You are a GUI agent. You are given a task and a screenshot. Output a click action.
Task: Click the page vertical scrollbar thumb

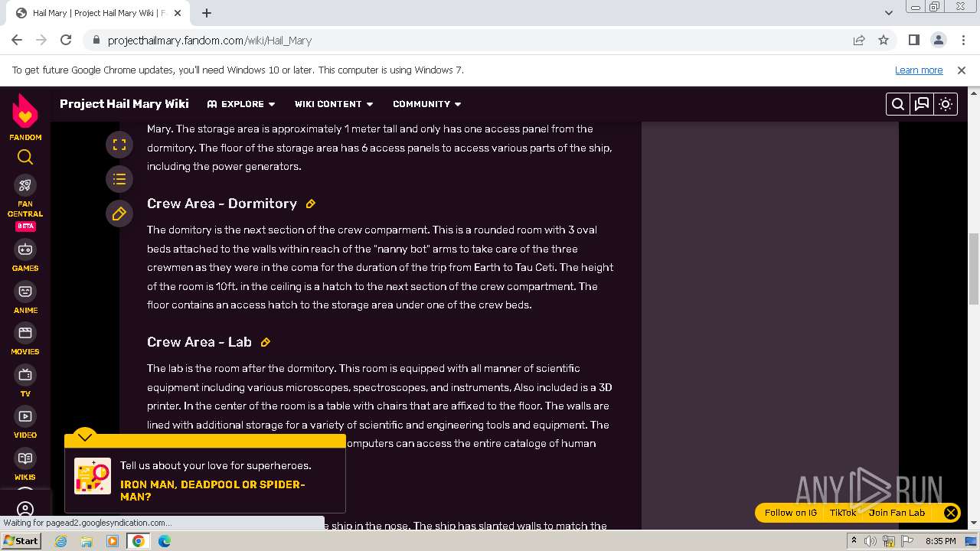(x=974, y=268)
